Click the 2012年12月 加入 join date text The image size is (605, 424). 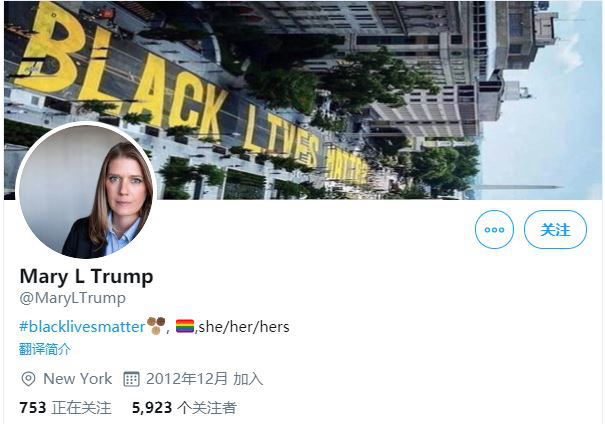click(204, 379)
